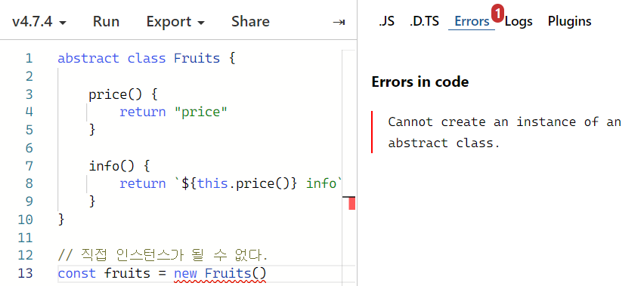This screenshot has height=286, width=644.
Task: Open the Export dropdown menu
Action: 175,21
